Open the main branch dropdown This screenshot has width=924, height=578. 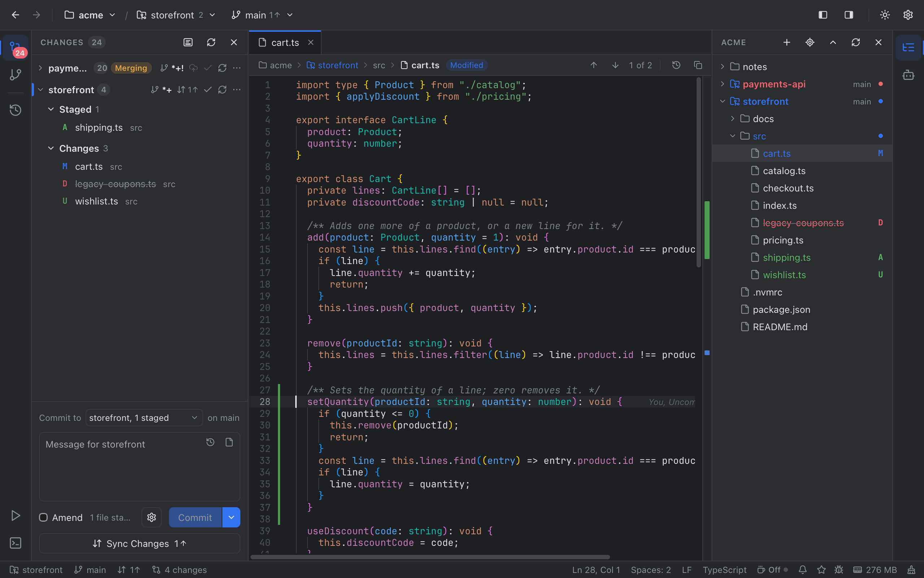point(262,15)
